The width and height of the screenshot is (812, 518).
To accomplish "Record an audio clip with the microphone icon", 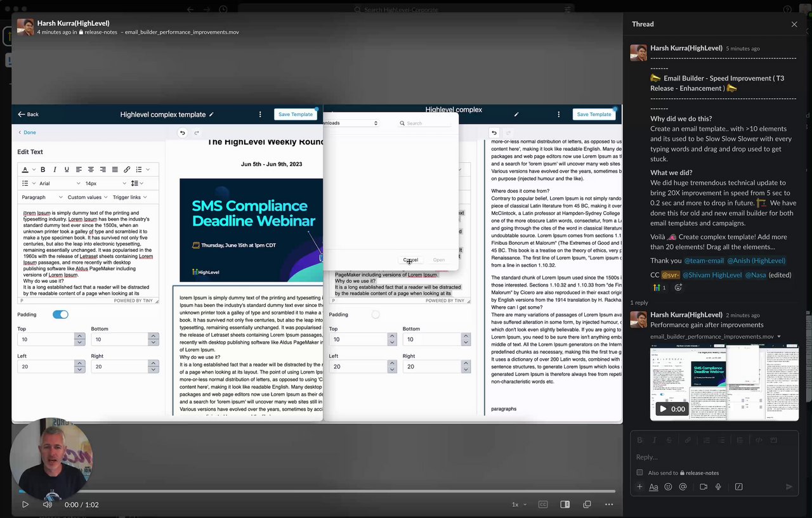I will coord(718,487).
